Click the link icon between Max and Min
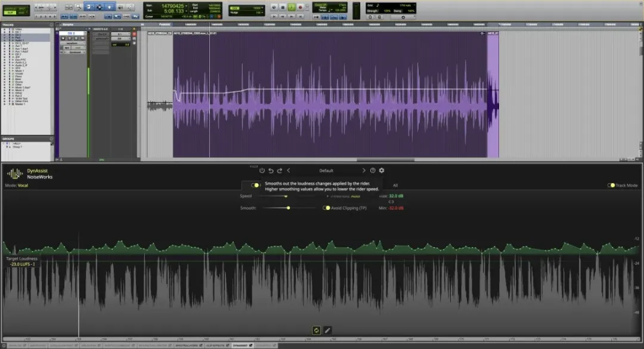This screenshot has height=349, width=644. tap(391, 202)
